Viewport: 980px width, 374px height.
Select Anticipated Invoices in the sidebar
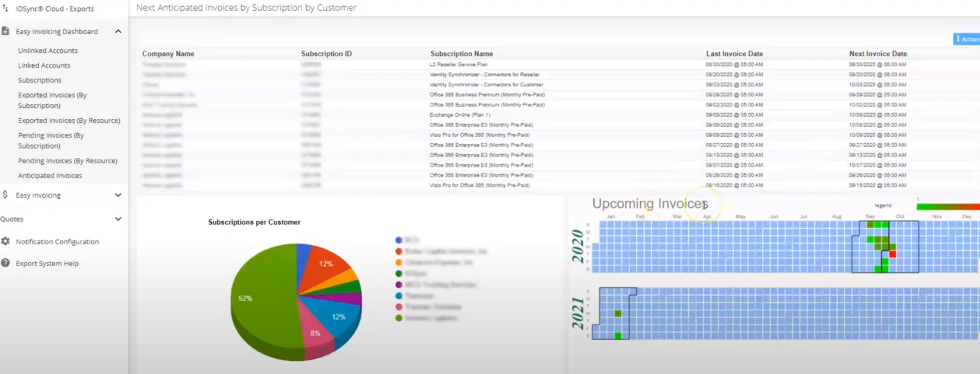[x=50, y=176]
